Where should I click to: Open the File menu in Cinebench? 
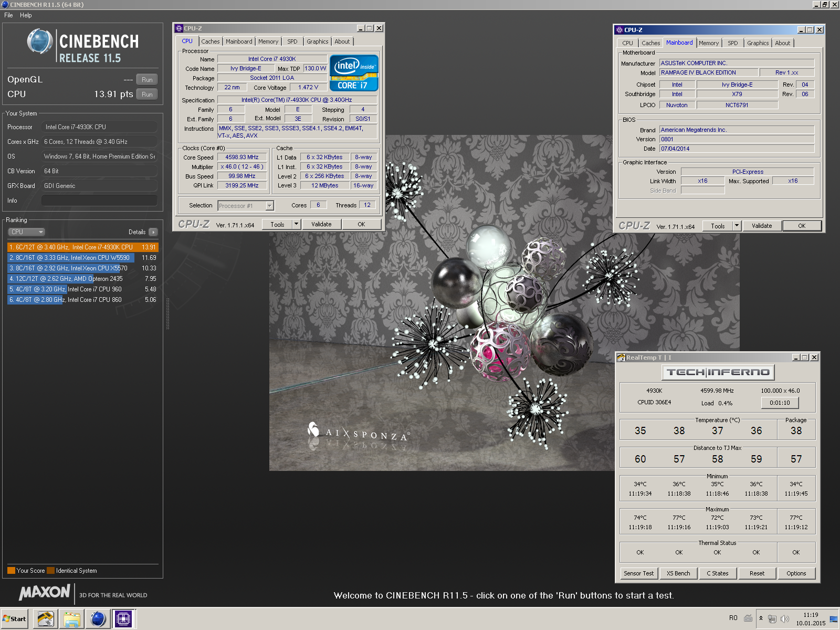[x=8, y=15]
